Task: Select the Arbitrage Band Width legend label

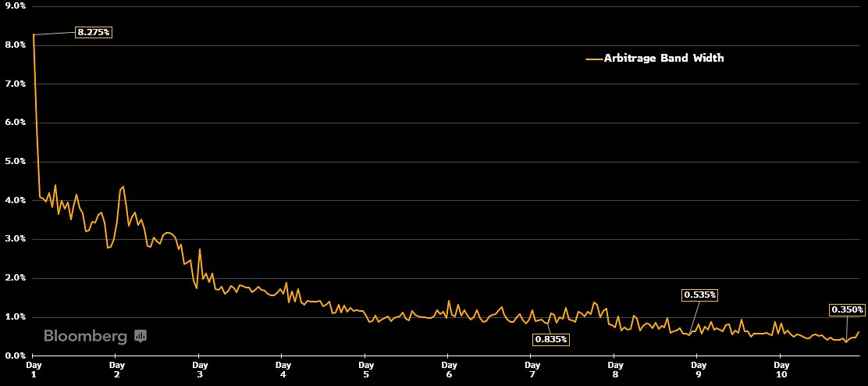Action: click(x=663, y=59)
